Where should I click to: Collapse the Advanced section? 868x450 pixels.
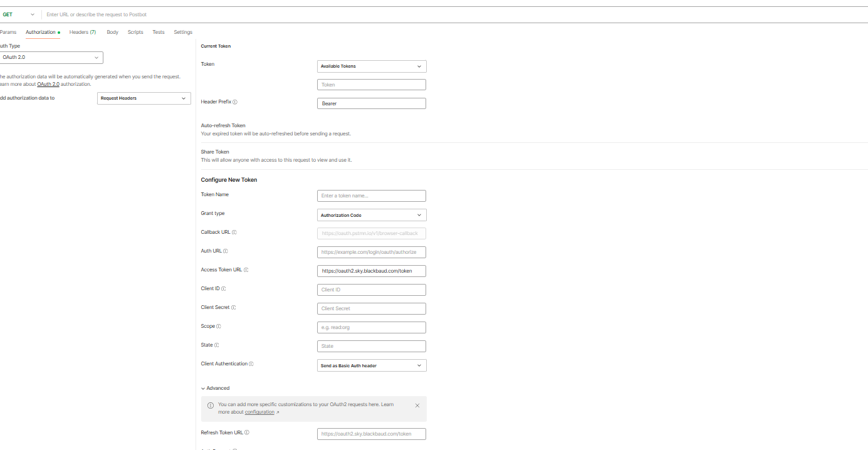tap(215, 388)
